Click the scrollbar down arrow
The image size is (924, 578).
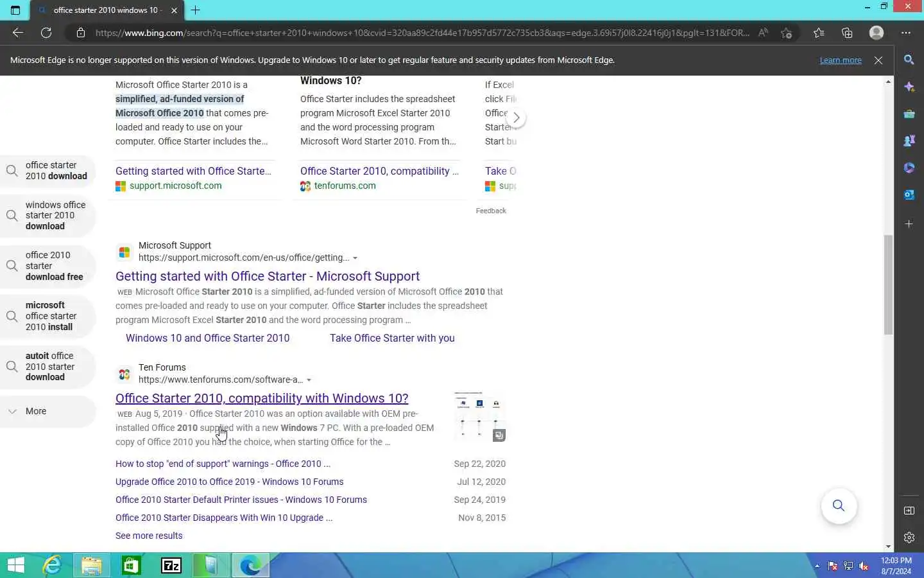(889, 547)
